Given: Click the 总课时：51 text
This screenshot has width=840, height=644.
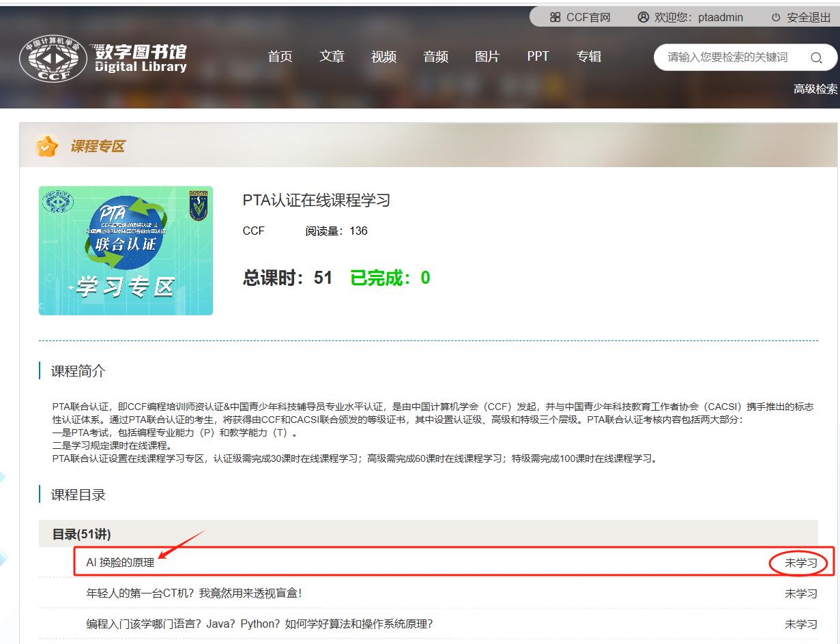Looking at the screenshot, I should [x=287, y=278].
